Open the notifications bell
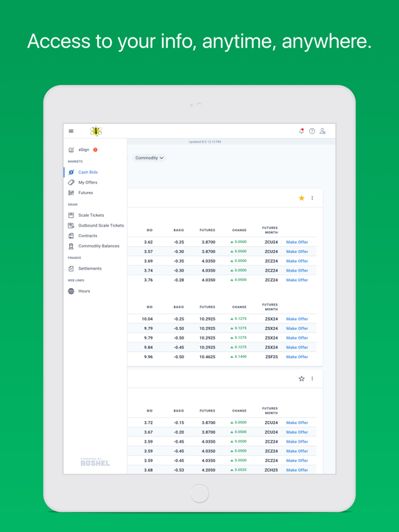The image size is (399, 532). [301, 131]
